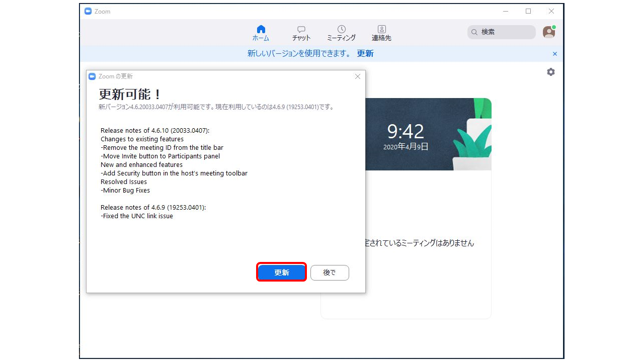The height and width of the screenshot is (362, 644).
Task: Click '-Add Security button' release note line
Action: [x=174, y=173]
